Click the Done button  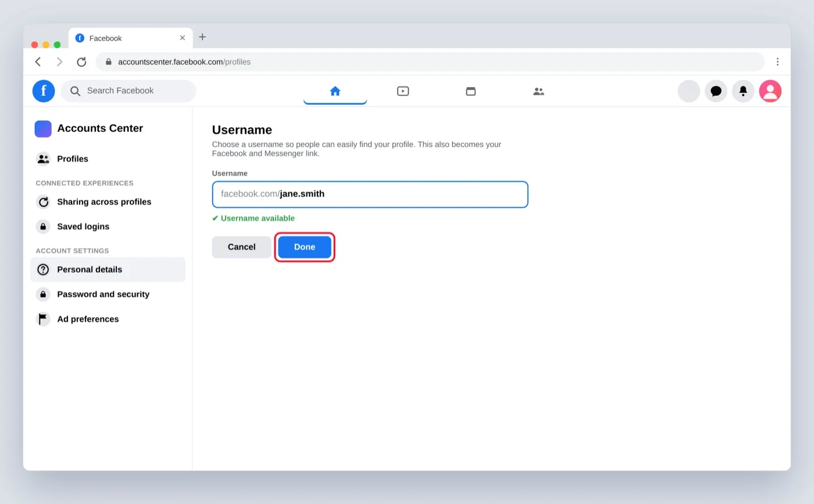(305, 247)
